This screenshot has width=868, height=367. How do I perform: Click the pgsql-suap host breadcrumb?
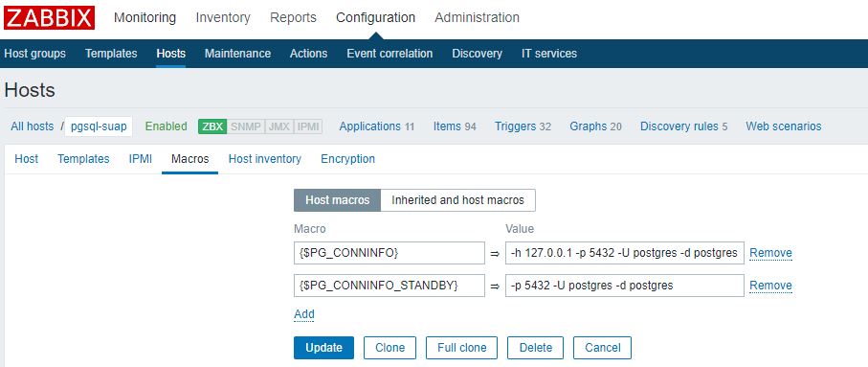[99, 126]
